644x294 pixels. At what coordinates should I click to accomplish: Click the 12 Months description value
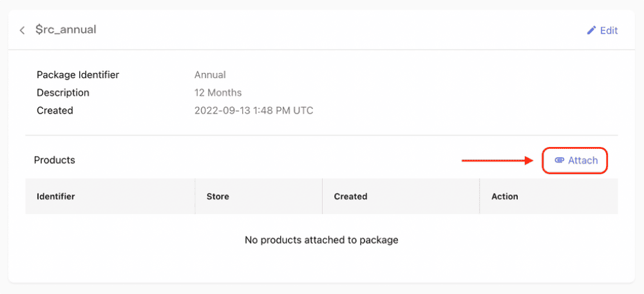pos(218,93)
